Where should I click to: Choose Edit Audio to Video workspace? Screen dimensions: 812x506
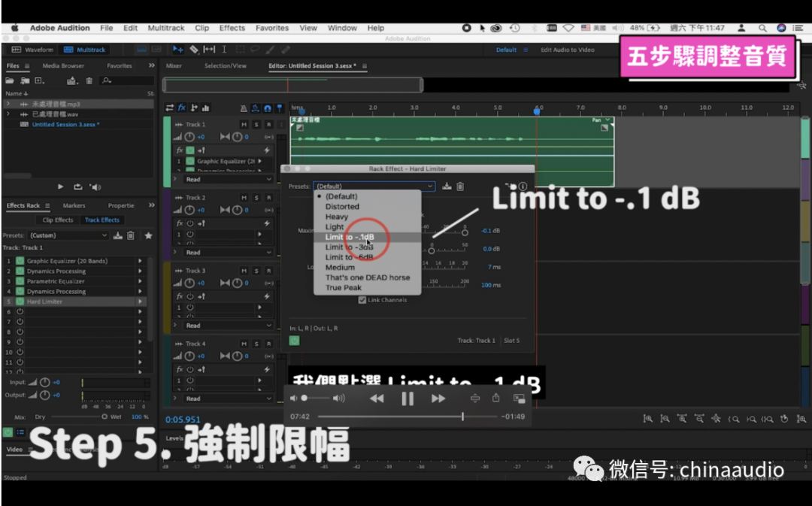pyautogui.click(x=568, y=50)
